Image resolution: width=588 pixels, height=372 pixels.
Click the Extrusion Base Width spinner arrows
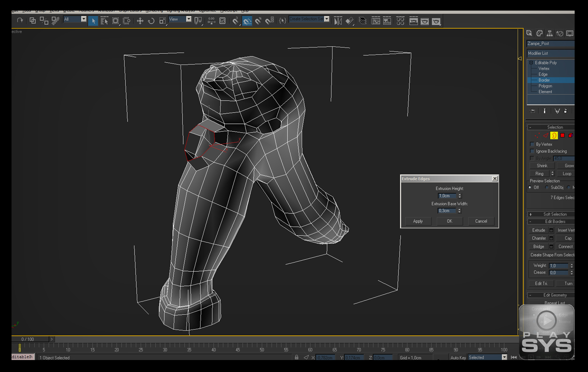(459, 210)
